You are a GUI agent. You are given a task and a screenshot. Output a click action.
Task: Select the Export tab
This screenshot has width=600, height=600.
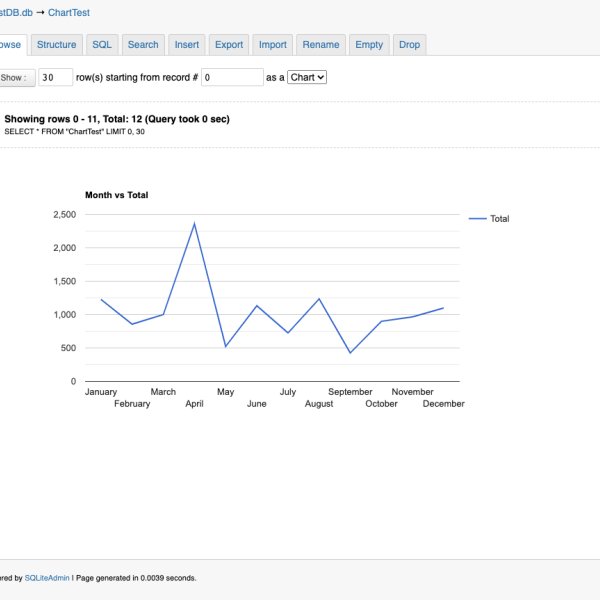[x=229, y=44]
